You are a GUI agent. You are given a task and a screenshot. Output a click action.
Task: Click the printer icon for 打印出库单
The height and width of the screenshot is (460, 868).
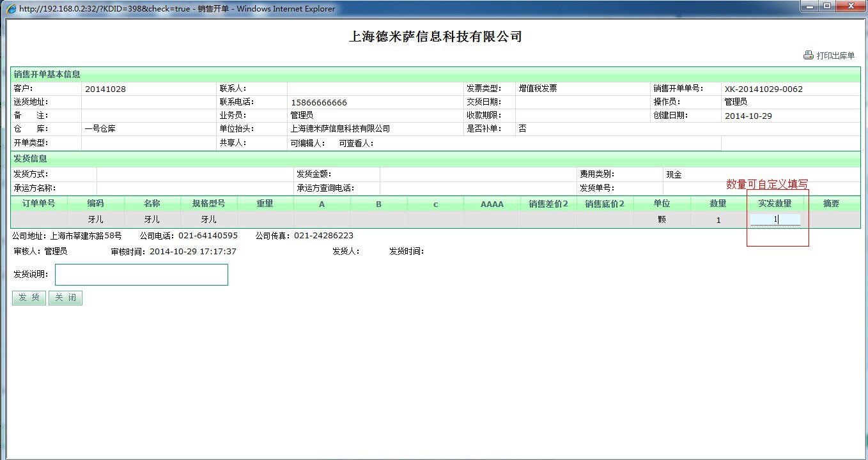[808, 56]
